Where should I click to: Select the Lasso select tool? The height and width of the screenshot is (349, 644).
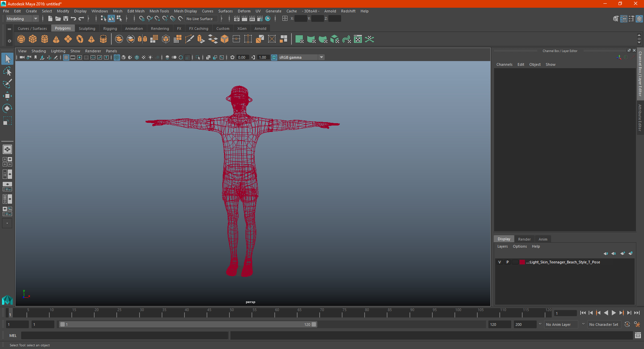7,71
